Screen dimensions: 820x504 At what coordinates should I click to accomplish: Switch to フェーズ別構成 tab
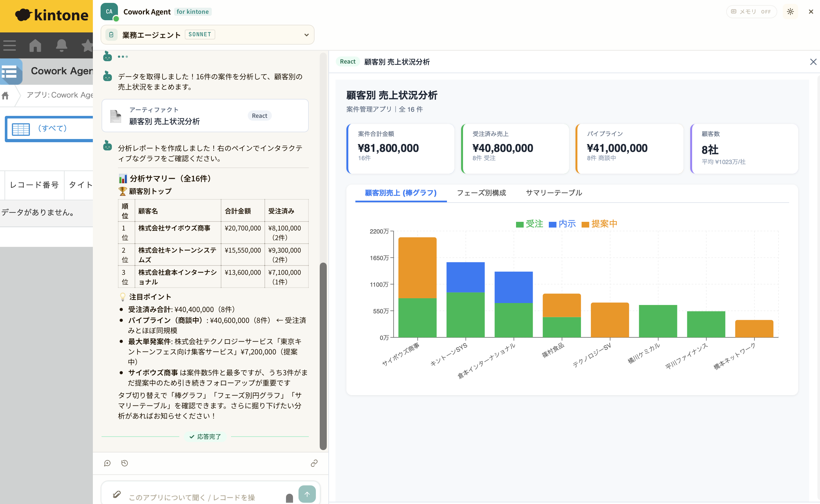(x=481, y=193)
